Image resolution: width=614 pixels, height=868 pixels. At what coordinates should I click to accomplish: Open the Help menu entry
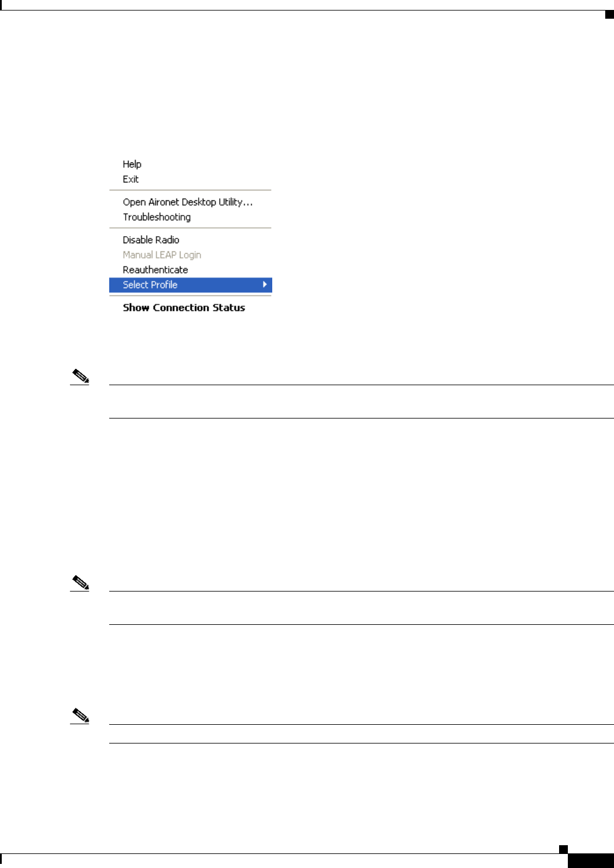tap(132, 164)
